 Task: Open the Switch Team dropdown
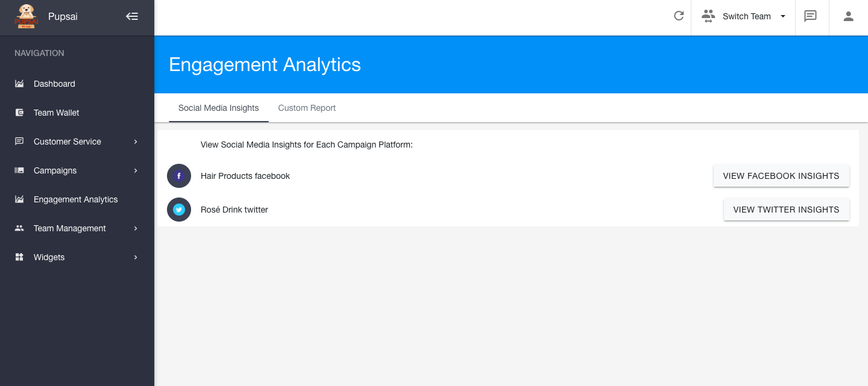pyautogui.click(x=744, y=16)
